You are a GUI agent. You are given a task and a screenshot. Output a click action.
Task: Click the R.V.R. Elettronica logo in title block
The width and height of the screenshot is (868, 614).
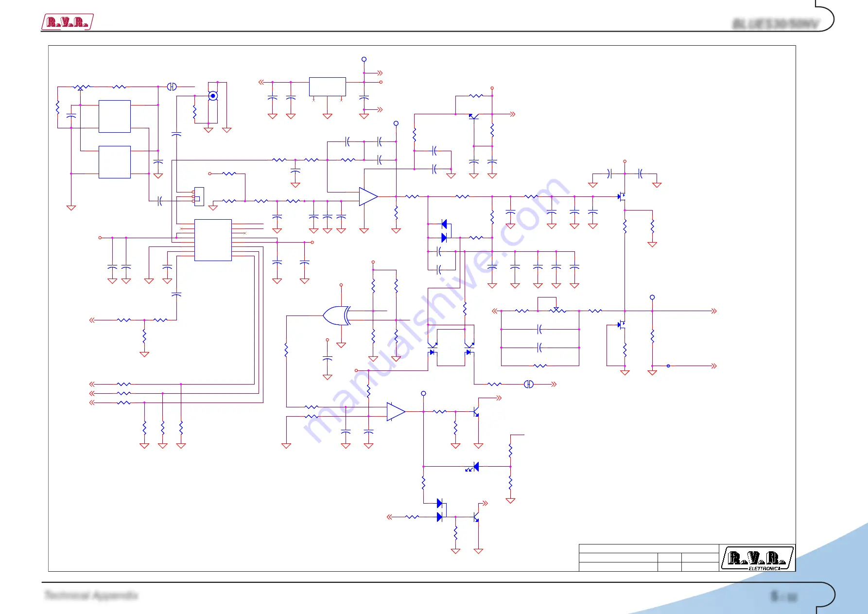[757, 558]
